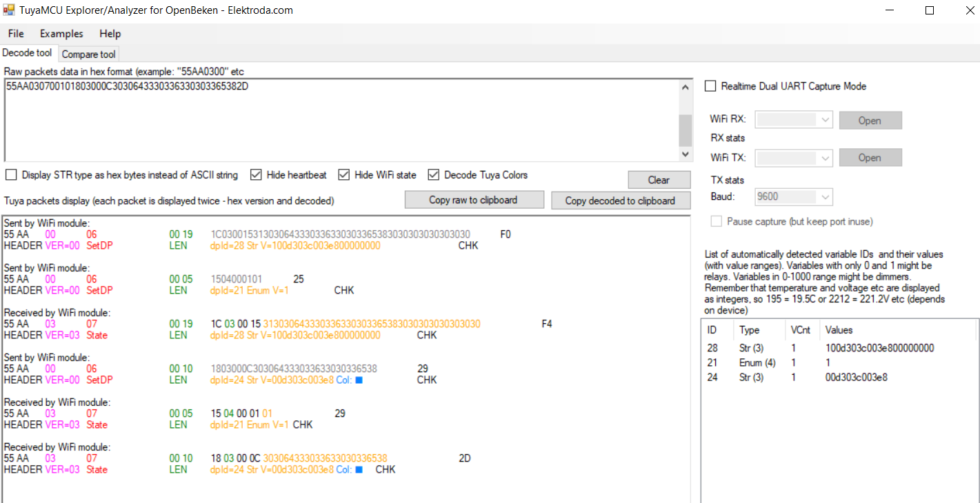Click the Clear button

pyautogui.click(x=659, y=180)
